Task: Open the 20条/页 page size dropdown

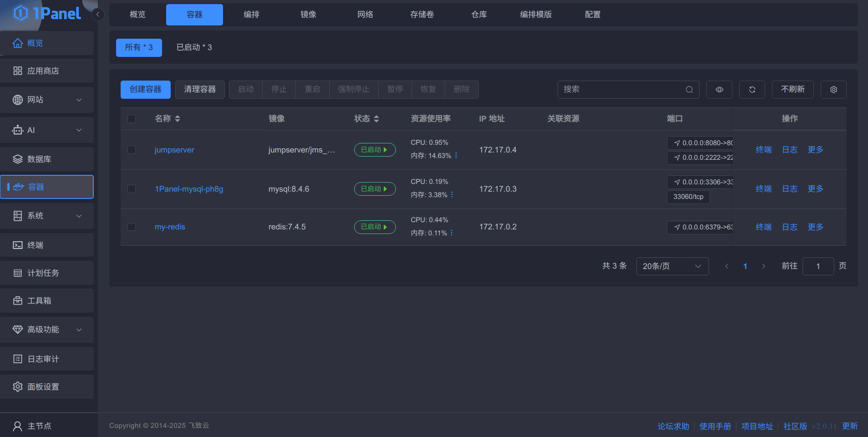Action: (x=672, y=266)
